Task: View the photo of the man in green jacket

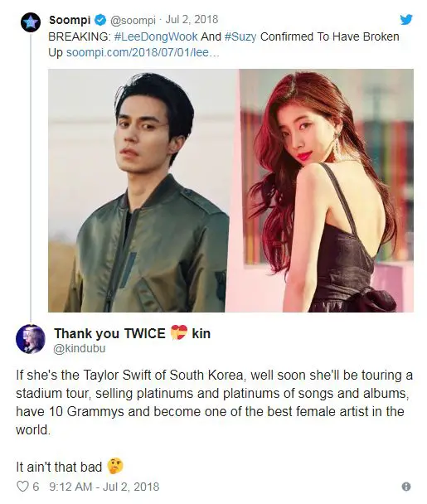Action: tap(142, 191)
